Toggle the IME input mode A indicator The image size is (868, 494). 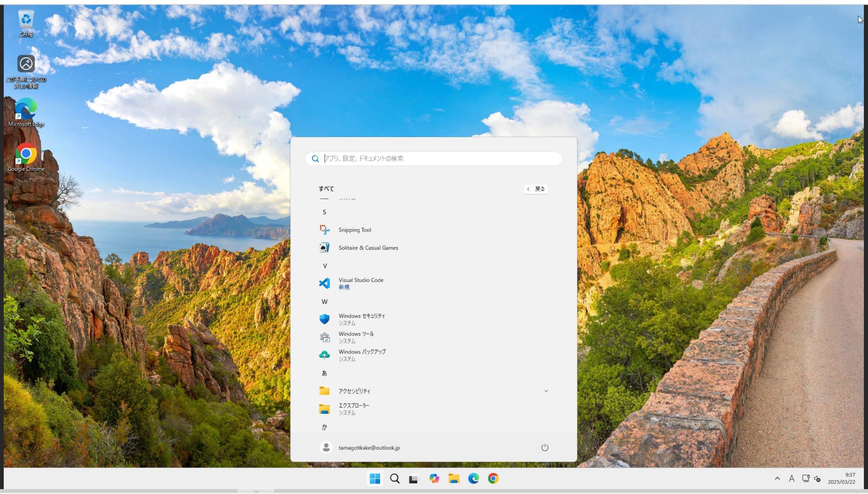click(791, 479)
